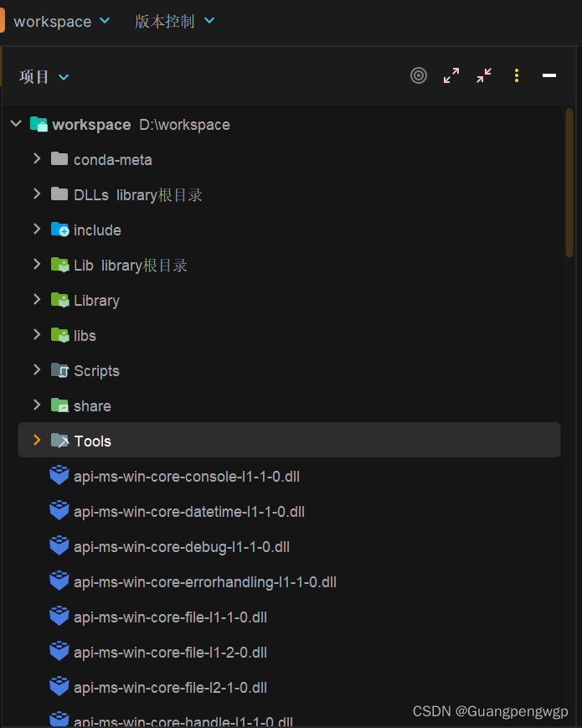Expand the Scripts folder chevron

point(37,370)
